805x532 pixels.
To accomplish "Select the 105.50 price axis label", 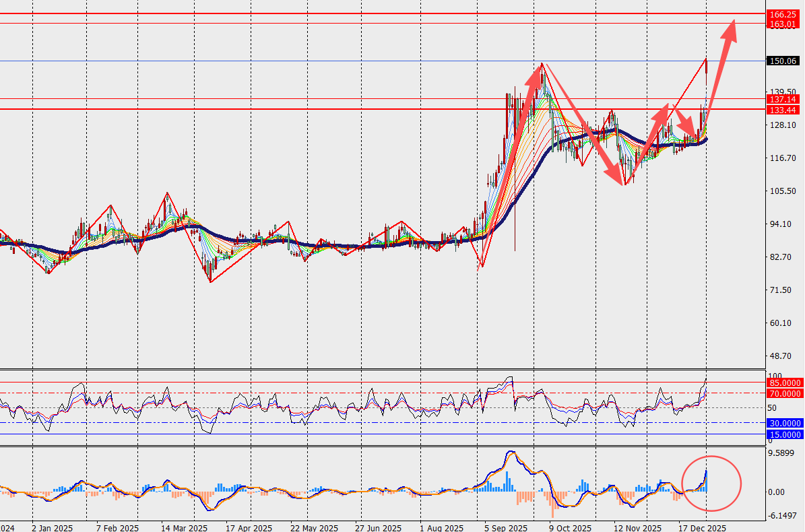I will click(781, 191).
